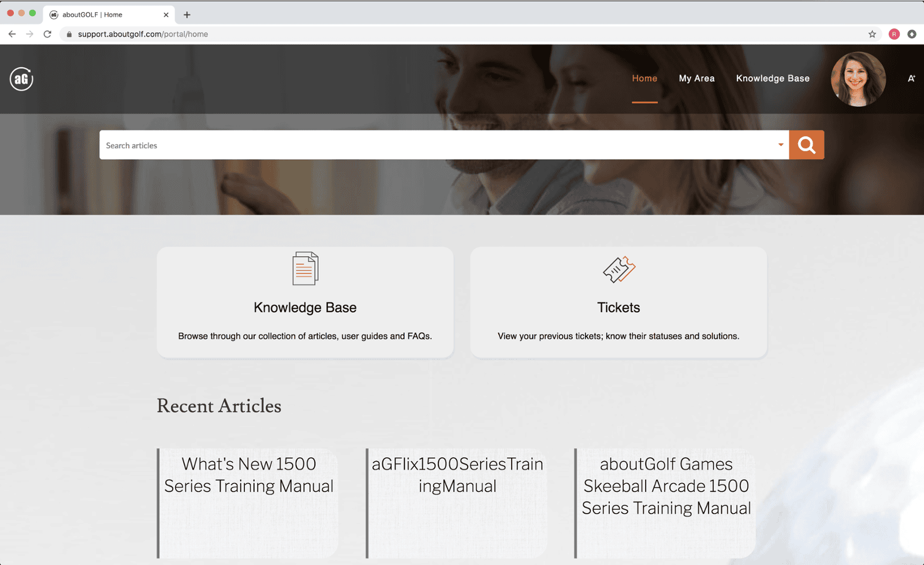Image resolution: width=924 pixels, height=565 pixels.
Task: Open the My Area nav tab
Action: (696, 78)
